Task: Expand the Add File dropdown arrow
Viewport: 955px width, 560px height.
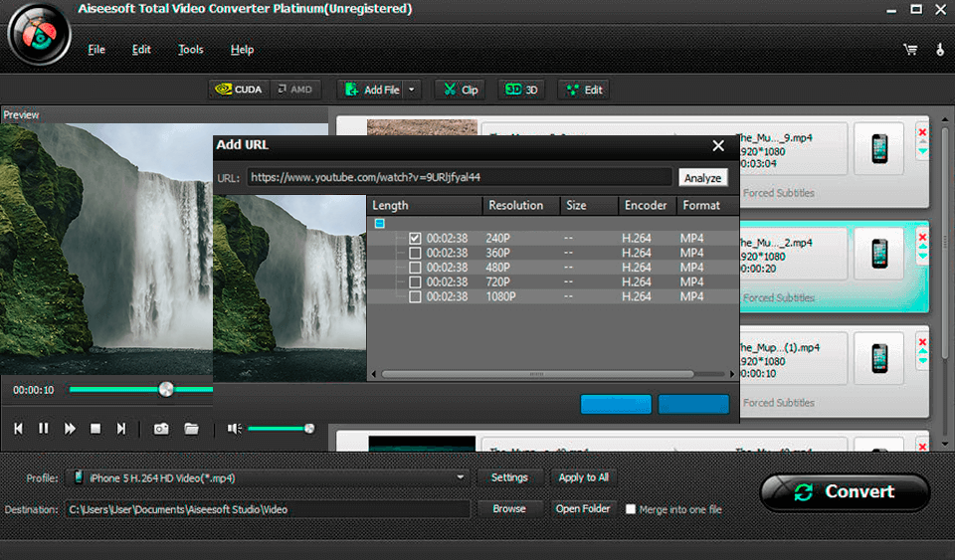Action: (x=412, y=90)
